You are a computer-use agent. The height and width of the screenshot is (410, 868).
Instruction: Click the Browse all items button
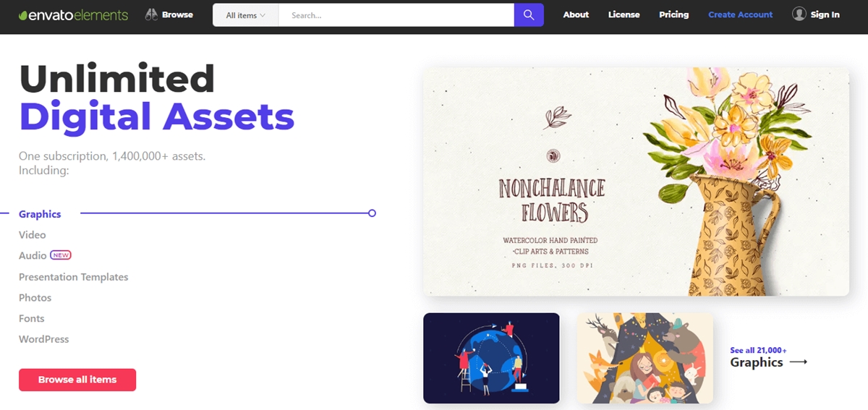pyautogui.click(x=77, y=380)
